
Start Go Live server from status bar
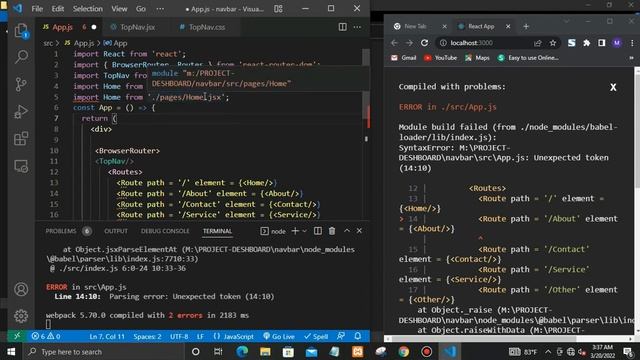279,336
